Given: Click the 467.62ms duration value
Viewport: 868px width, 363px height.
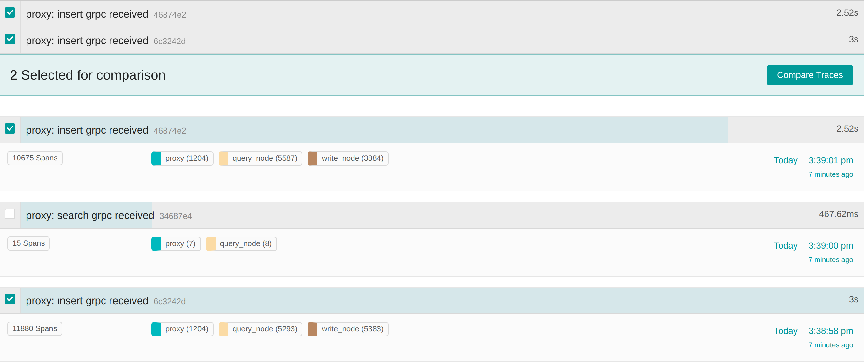Looking at the screenshot, I should [838, 214].
